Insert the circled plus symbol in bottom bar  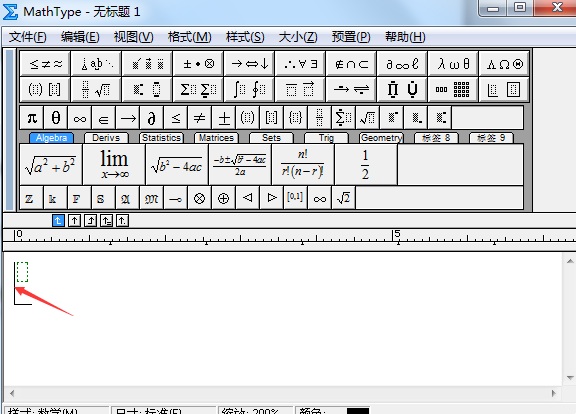[x=223, y=198]
